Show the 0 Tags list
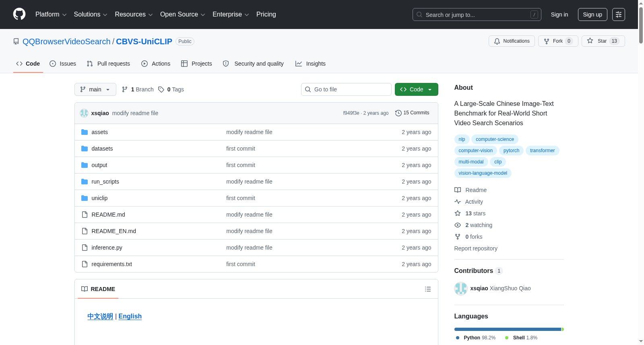The height and width of the screenshot is (345, 644). tap(171, 89)
